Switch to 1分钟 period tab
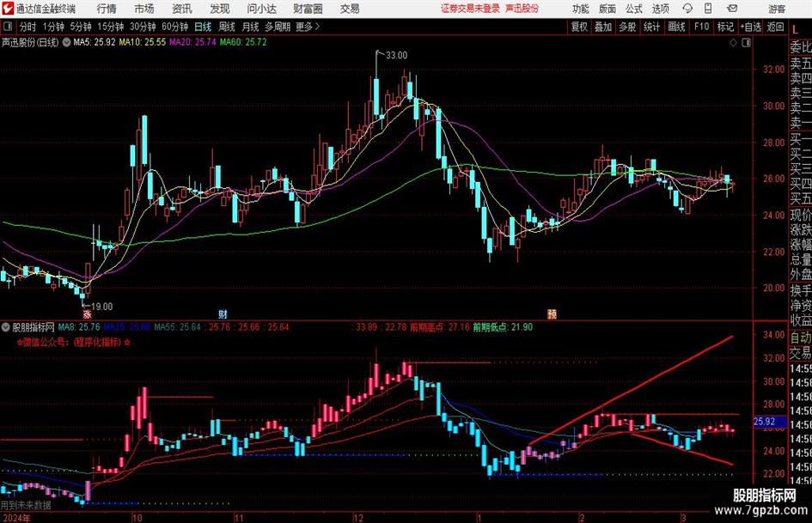The height and width of the screenshot is (523, 812). click(52, 27)
